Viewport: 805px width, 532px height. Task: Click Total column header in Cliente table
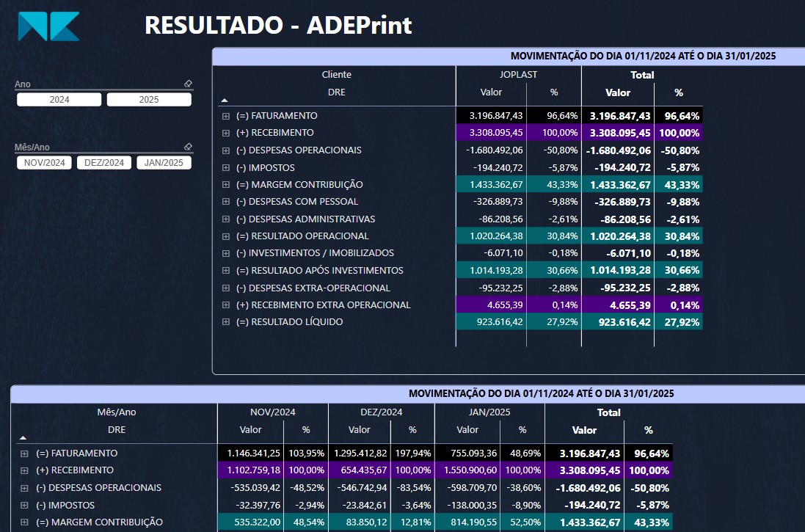point(642,75)
